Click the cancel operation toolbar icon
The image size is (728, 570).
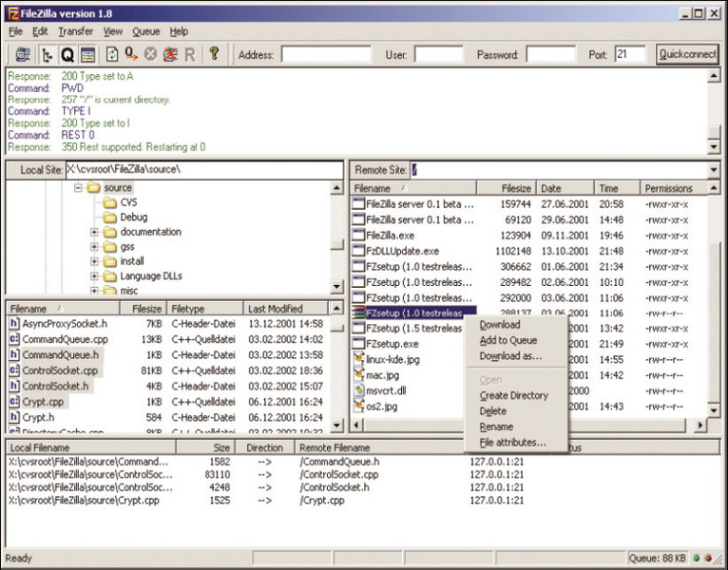coord(150,55)
